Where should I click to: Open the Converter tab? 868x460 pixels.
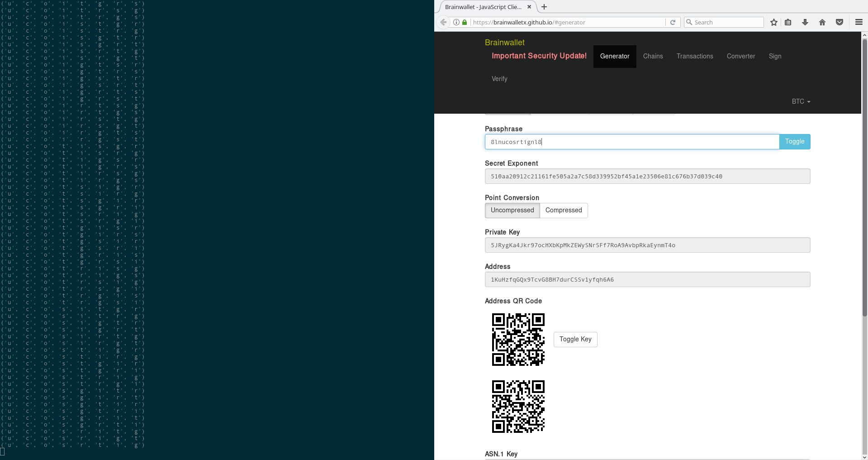point(741,57)
